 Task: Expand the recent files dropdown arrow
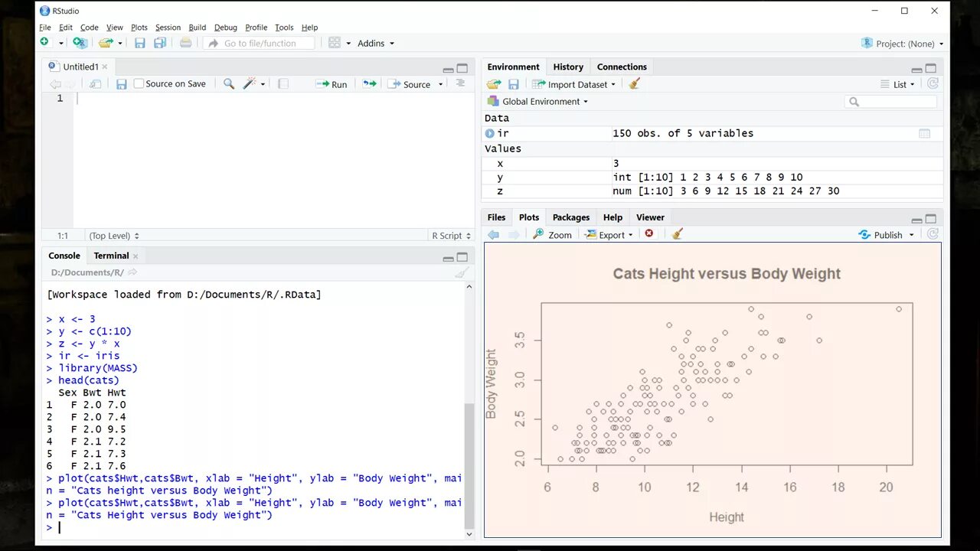pos(120,44)
